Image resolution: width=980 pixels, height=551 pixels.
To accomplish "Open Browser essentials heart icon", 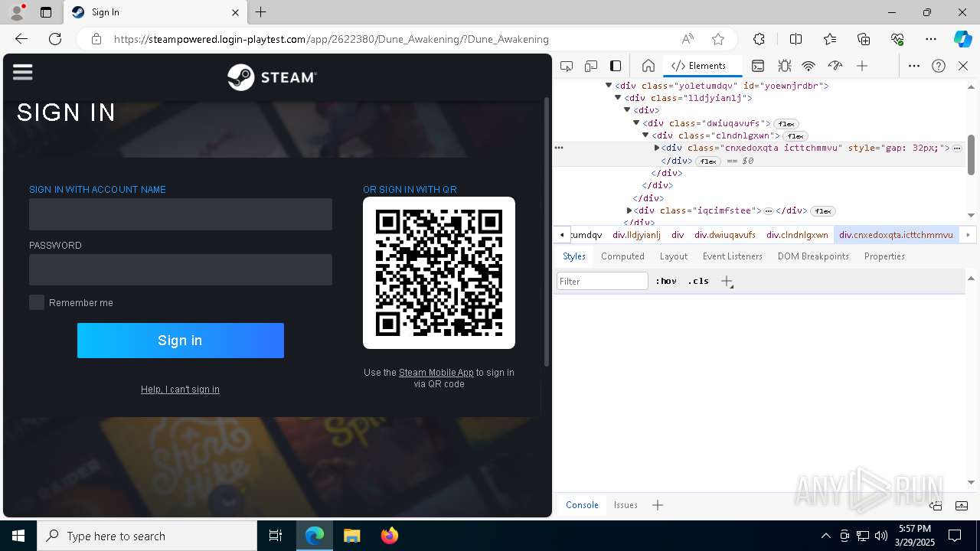I will point(897,39).
